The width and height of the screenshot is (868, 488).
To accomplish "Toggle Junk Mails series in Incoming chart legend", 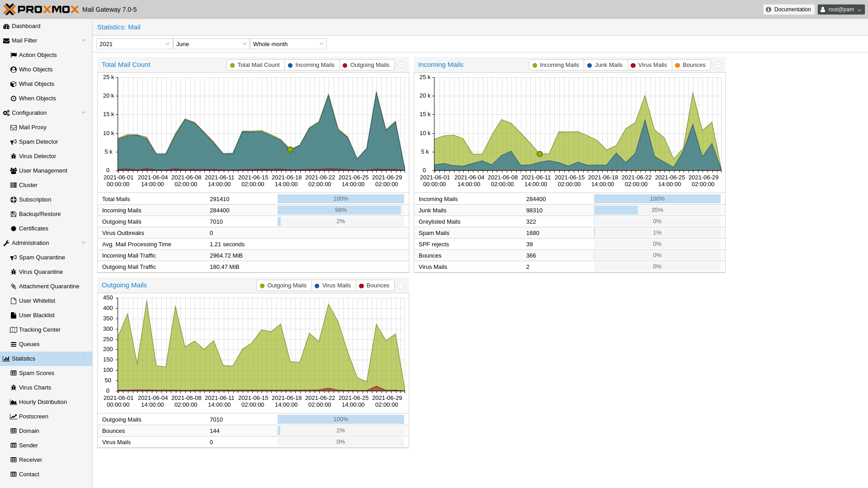I will coord(605,65).
